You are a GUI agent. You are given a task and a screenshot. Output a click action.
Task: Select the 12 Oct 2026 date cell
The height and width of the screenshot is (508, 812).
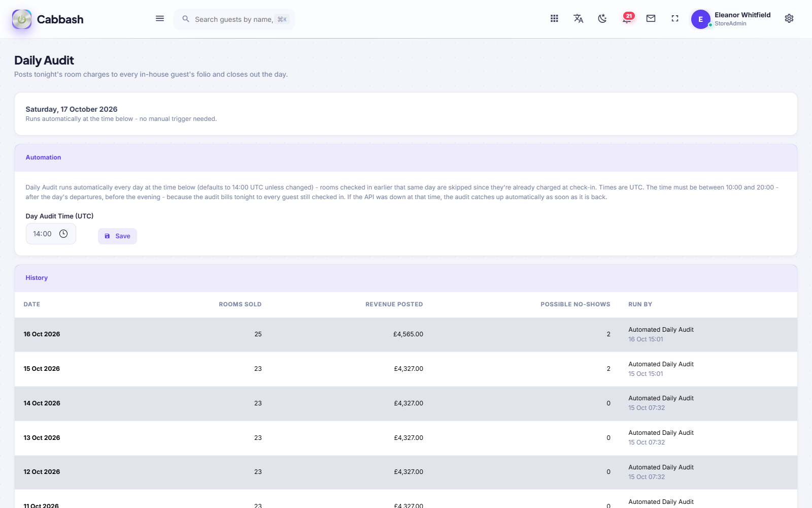42,472
